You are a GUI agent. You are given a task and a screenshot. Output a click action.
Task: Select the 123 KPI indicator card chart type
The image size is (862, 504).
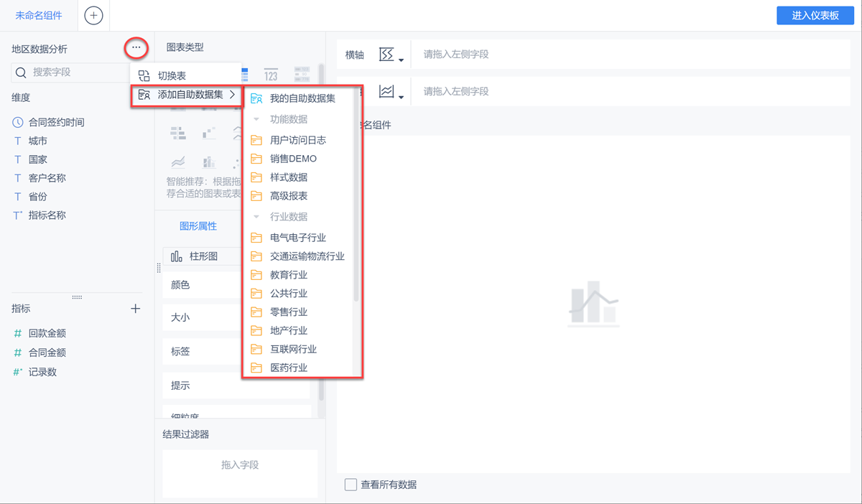coord(270,75)
